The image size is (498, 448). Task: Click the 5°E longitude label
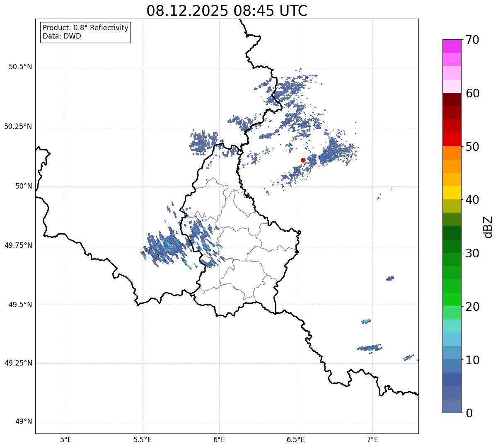[x=66, y=440]
